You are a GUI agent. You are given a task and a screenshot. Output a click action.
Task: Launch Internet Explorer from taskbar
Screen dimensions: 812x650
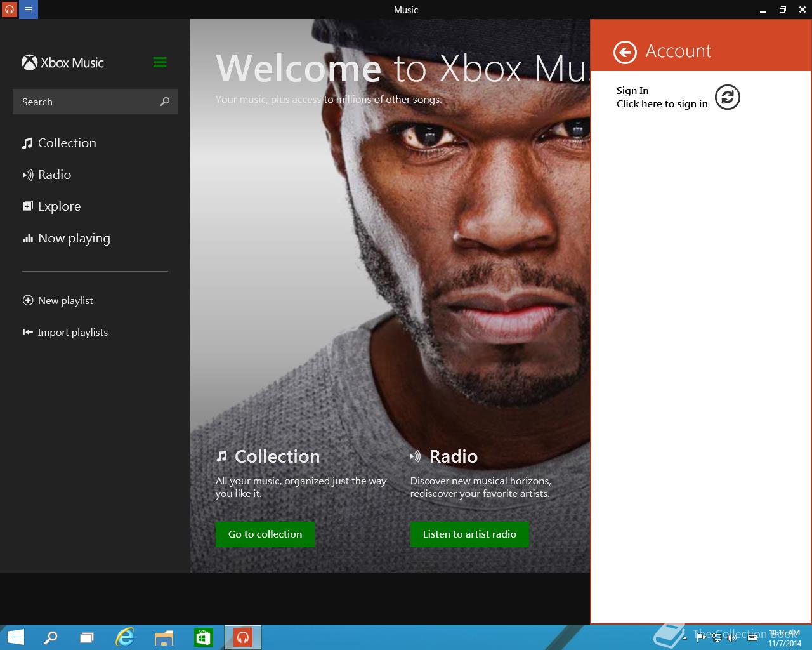tap(125, 637)
